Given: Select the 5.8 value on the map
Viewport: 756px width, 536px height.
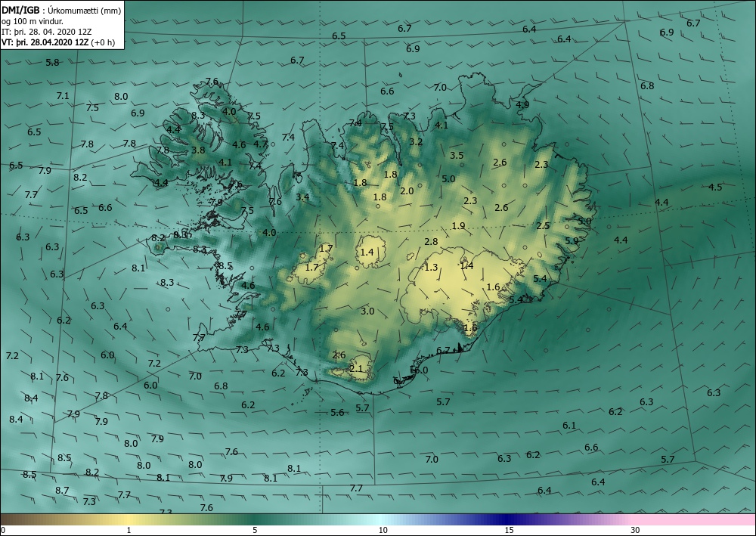Looking at the screenshot, I should pyautogui.click(x=53, y=62).
